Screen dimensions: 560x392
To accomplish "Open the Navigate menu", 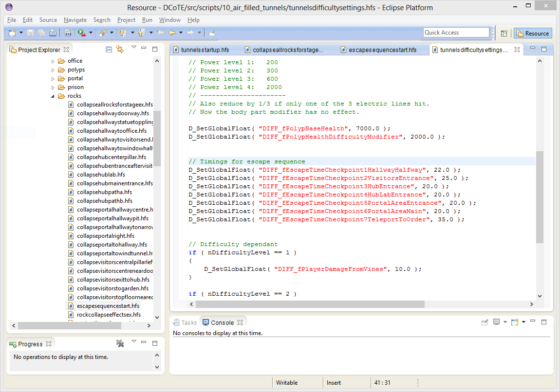I will [75, 20].
